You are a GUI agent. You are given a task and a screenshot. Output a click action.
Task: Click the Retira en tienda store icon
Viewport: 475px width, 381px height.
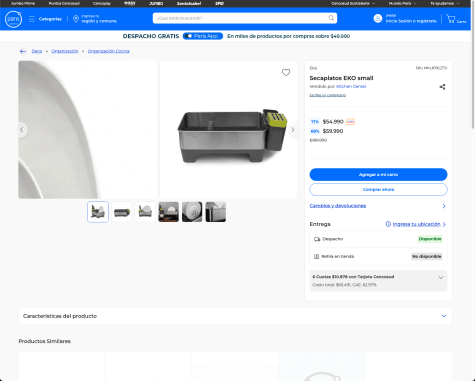(x=317, y=256)
